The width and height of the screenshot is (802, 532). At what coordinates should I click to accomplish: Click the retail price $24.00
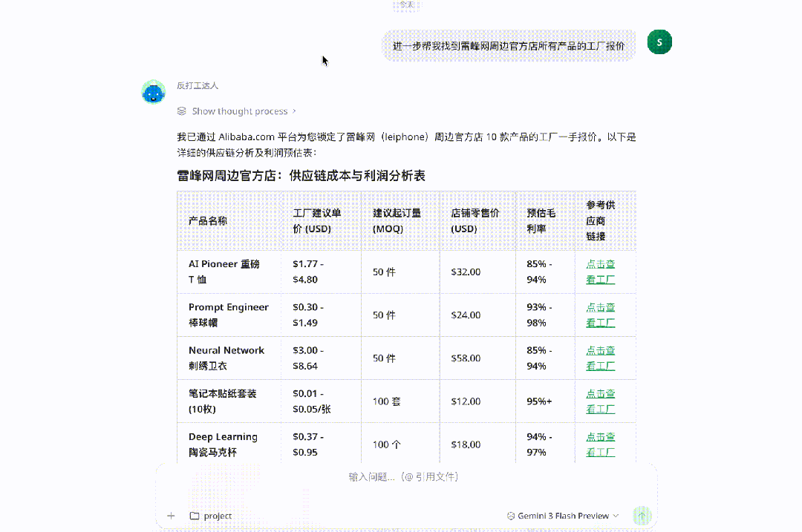pos(466,315)
